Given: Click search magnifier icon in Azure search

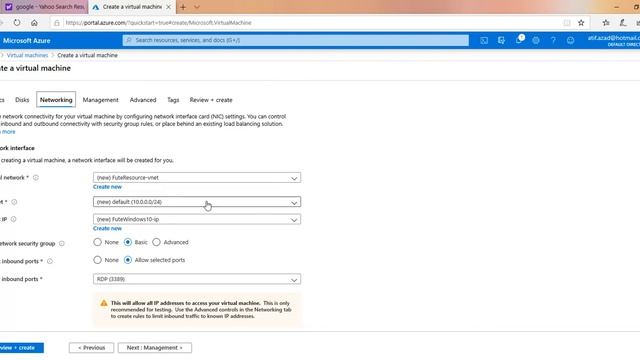Looking at the screenshot, I should (x=129, y=40).
